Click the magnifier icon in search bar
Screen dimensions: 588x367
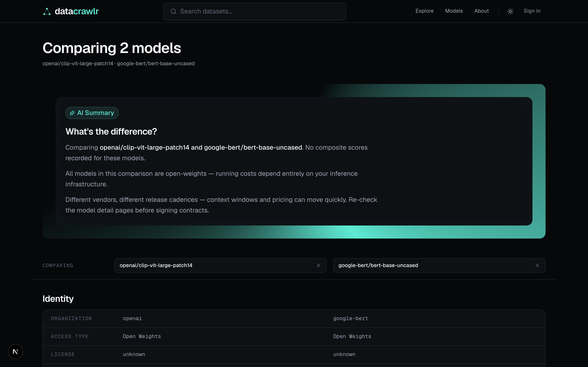173,11
